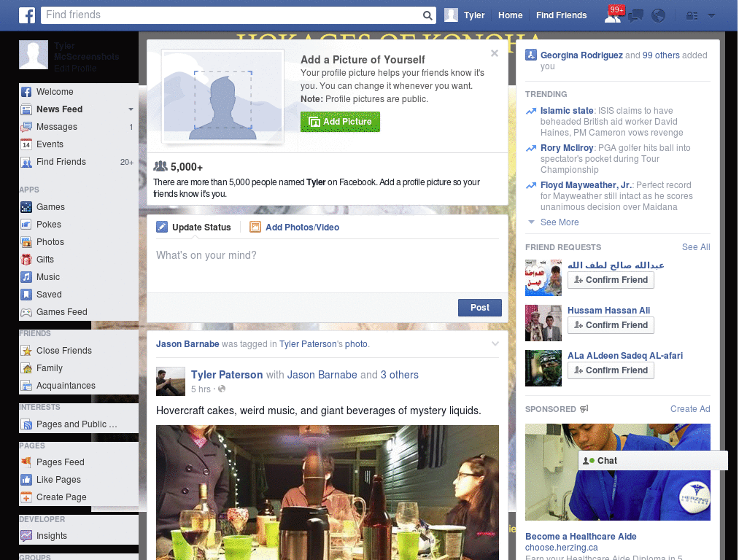Screen dimensions: 747x560
Task: Click the search magnifier icon
Action: 427,15
